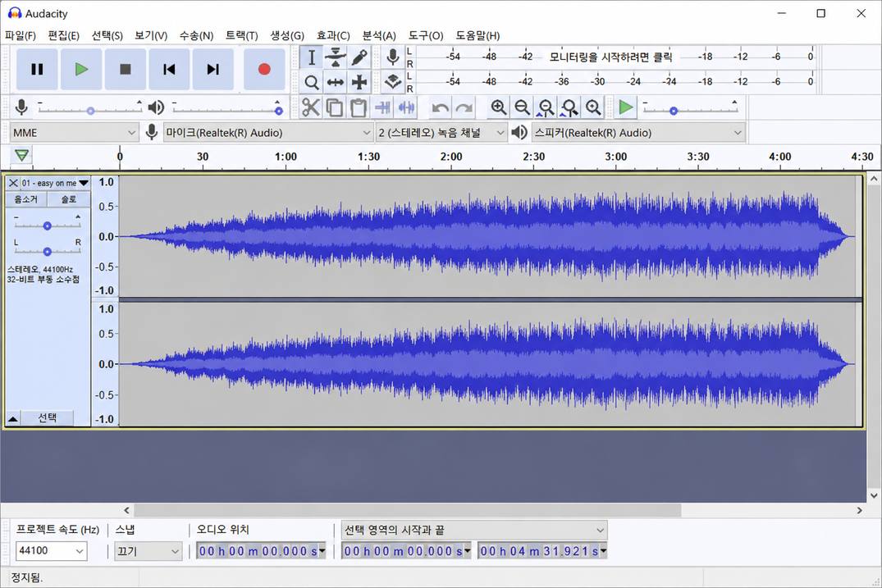Paste with the clipboard icon
Viewport: 882px width, 588px height.
pos(359,107)
